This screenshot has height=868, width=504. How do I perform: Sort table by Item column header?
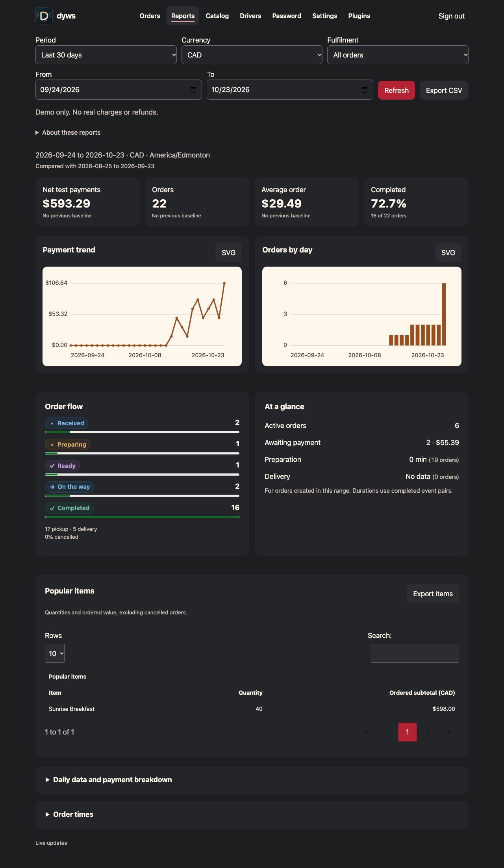(55, 693)
